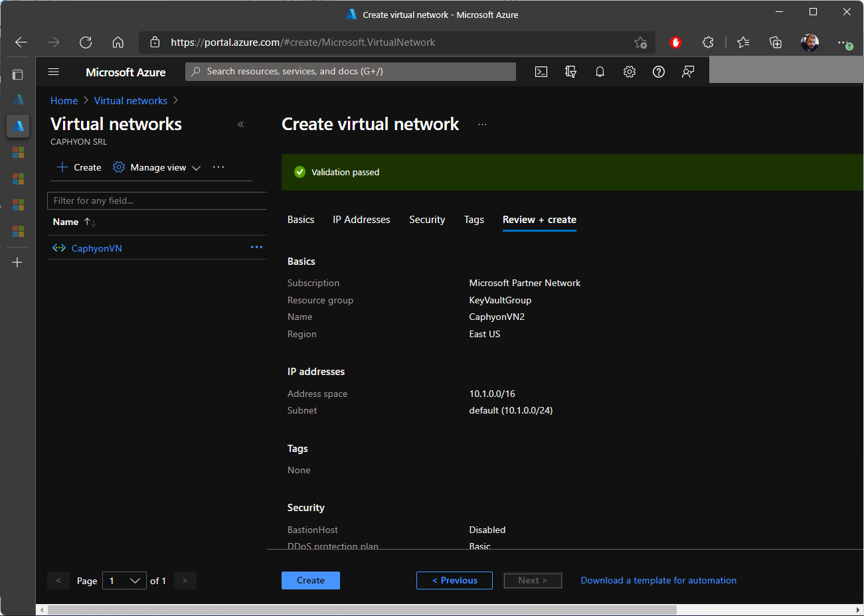Go to previous page in list pager
Viewport: 864px width, 616px height.
pos(58,581)
